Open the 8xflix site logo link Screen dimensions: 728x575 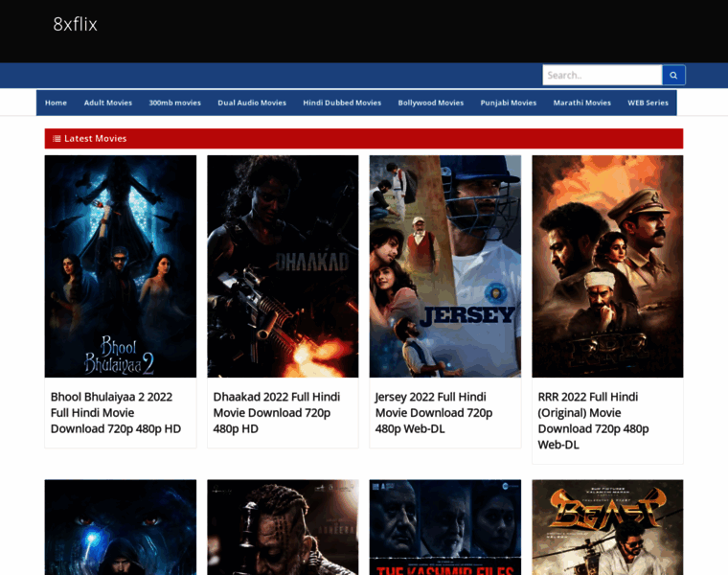tap(76, 24)
